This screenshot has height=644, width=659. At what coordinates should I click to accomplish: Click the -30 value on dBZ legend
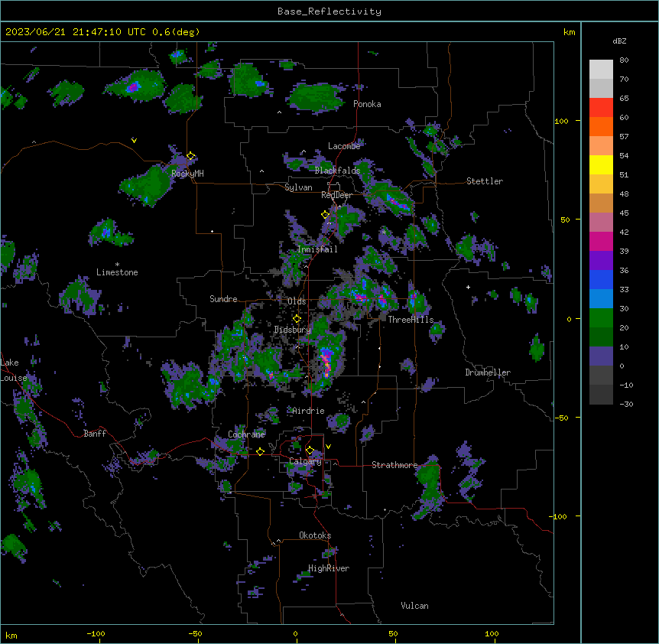click(x=626, y=404)
